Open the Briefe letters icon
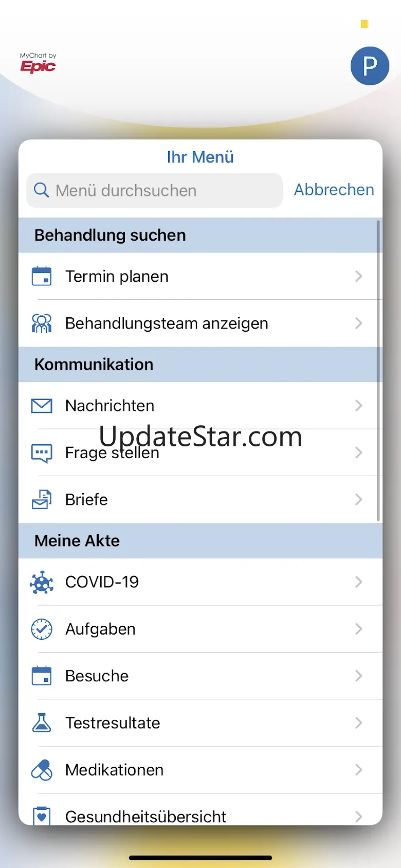401x868 pixels. click(x=42, y=499)
